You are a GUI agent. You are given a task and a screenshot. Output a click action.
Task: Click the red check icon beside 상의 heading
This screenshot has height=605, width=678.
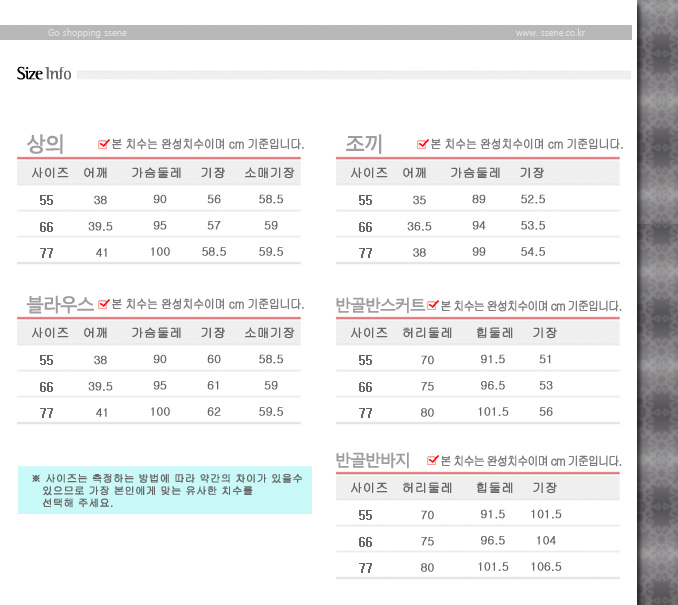coord(104,144)
